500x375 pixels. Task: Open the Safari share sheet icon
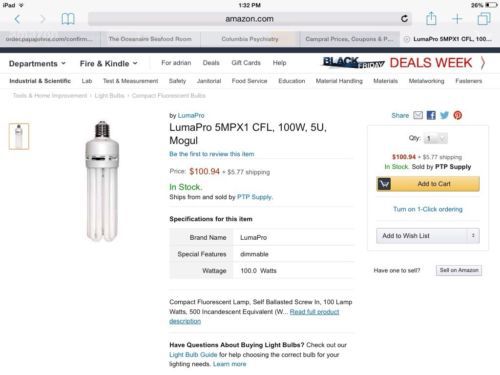click(431, 18)
